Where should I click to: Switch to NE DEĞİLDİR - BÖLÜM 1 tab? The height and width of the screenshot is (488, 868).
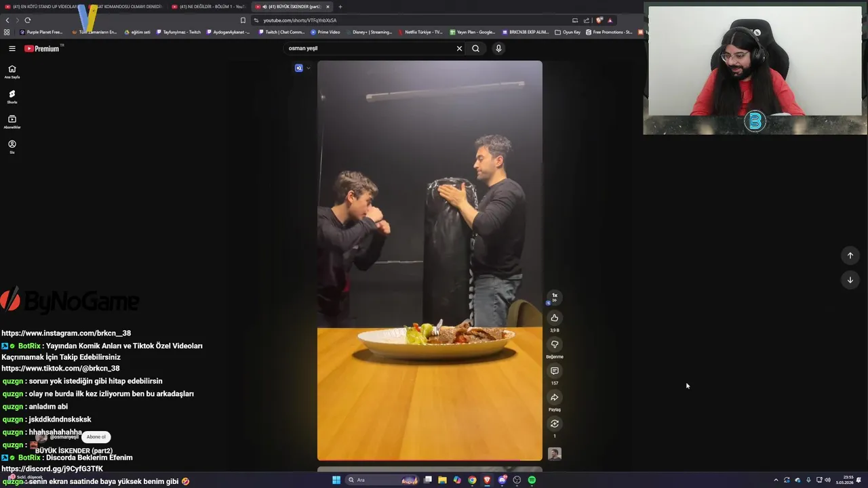pos(209,7)
